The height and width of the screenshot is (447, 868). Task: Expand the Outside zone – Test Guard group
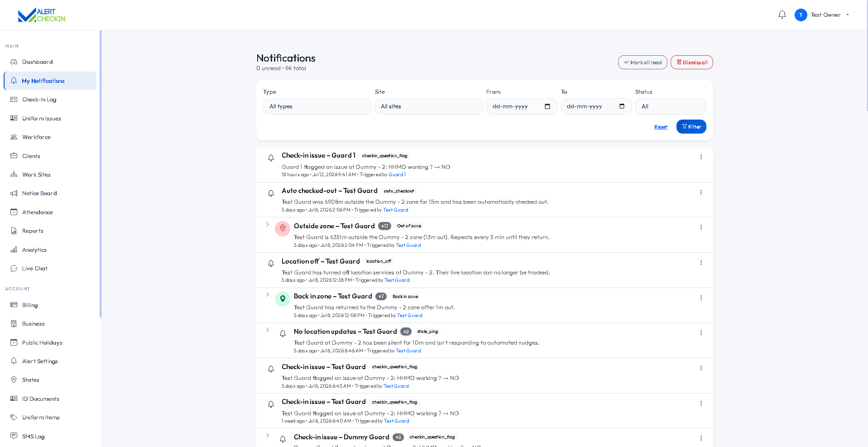click(268, 224)
